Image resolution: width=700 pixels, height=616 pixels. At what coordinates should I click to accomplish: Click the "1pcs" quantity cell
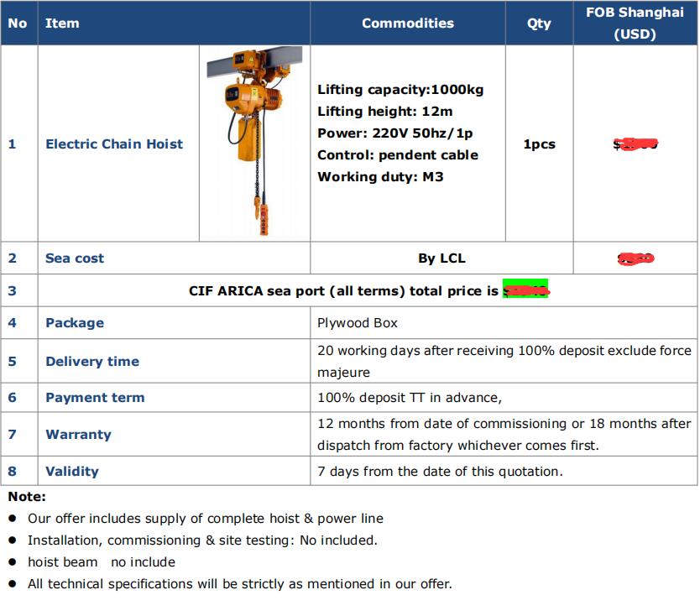click(539, 144)
